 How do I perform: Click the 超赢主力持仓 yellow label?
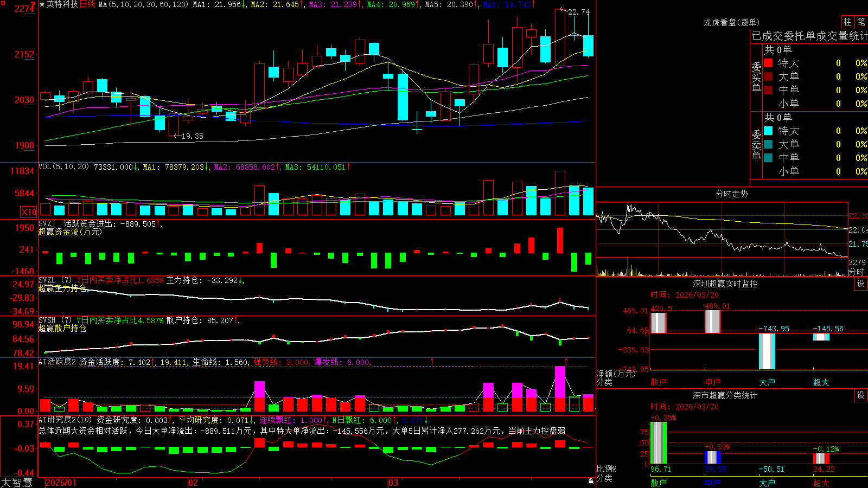click(x=62, y=288)
